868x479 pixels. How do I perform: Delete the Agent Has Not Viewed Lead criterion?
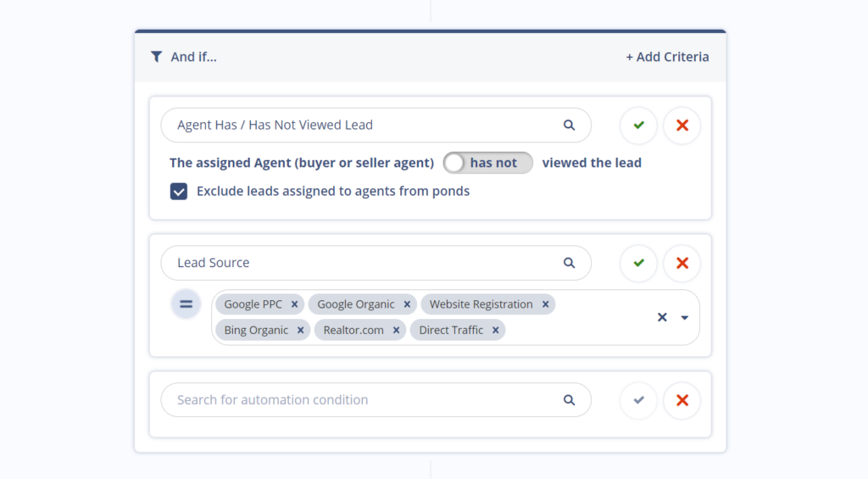click(682, 125)
